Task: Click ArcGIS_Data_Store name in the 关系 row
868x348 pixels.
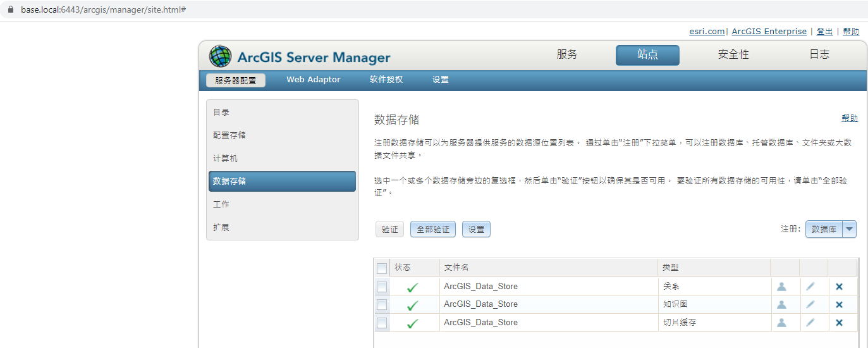Action: tap(480, 286)
